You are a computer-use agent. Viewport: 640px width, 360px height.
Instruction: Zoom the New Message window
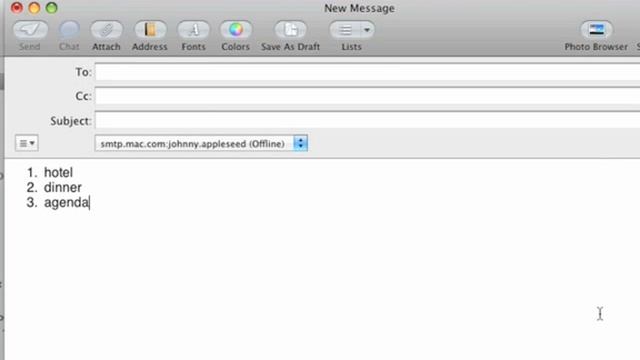click(52, 8)
